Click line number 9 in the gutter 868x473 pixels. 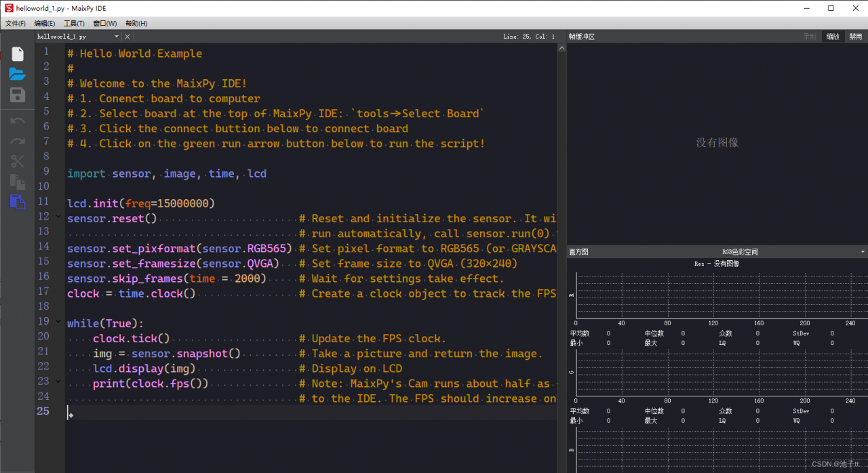pos(46,171)
